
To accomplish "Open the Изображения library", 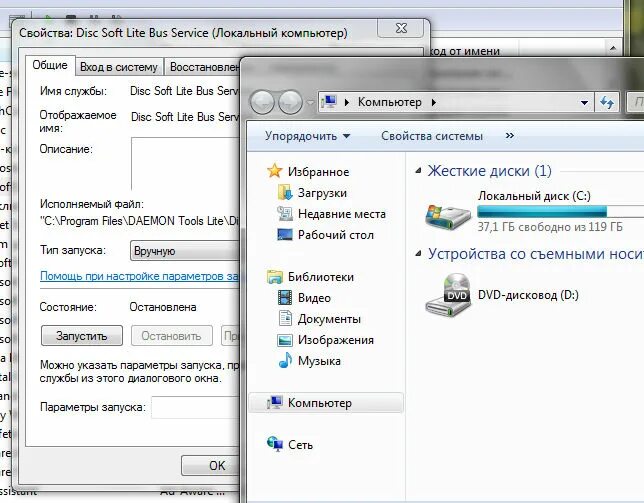I will (336, 340).
